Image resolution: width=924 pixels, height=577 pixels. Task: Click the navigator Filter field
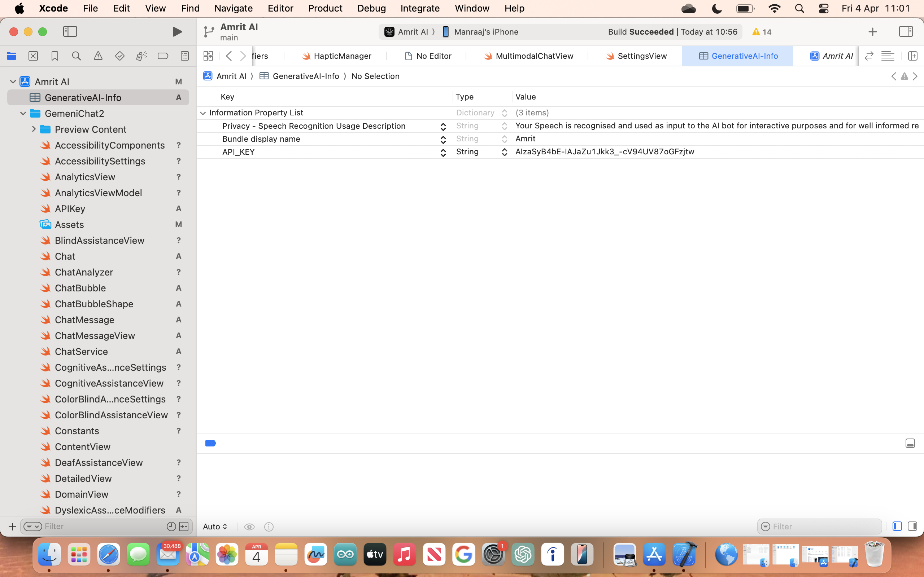pos(103,527)
